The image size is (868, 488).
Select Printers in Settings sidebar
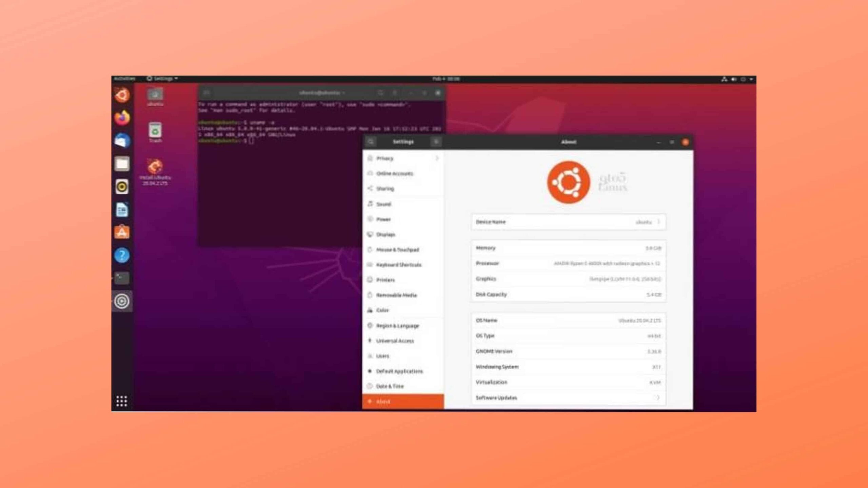[x=403, y=280]
